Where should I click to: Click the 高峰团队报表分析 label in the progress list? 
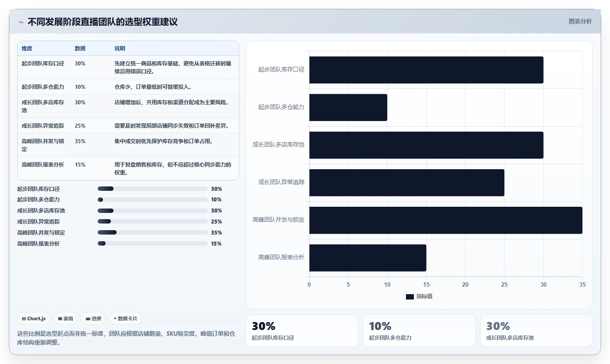click(x=38, y=244)
